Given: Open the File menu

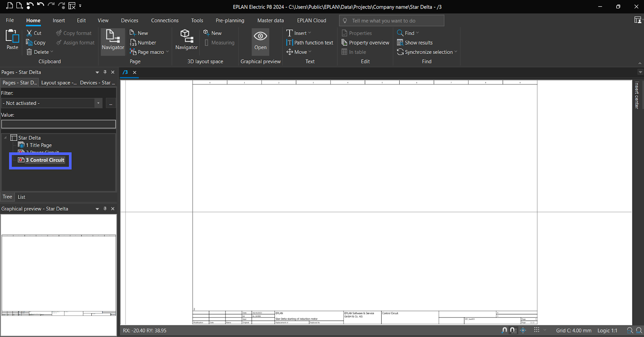Looking at the screenshot, I should 10,20.
